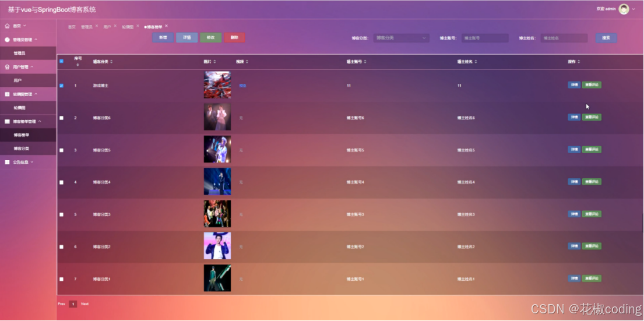Sort by the 博主账号 column arrows
This screenshot has width=644, height=321.
pyautogui.click(x=365, y=62)
